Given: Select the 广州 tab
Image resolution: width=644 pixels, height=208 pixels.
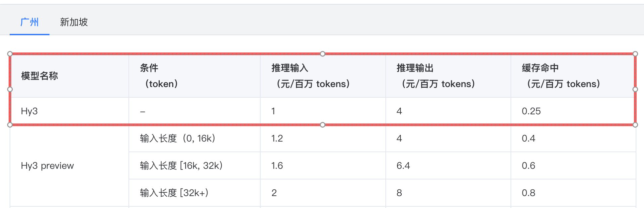Looking at the screenshot, I should [30, 22].
